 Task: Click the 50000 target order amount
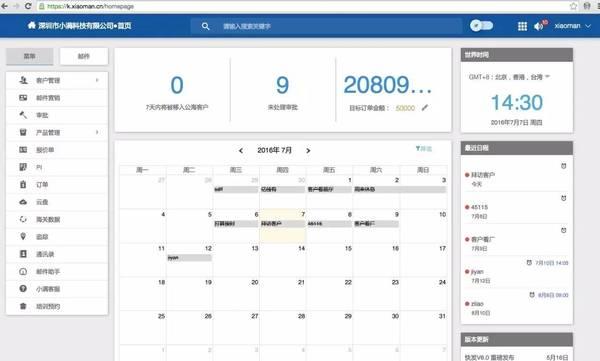coord(405,108)
